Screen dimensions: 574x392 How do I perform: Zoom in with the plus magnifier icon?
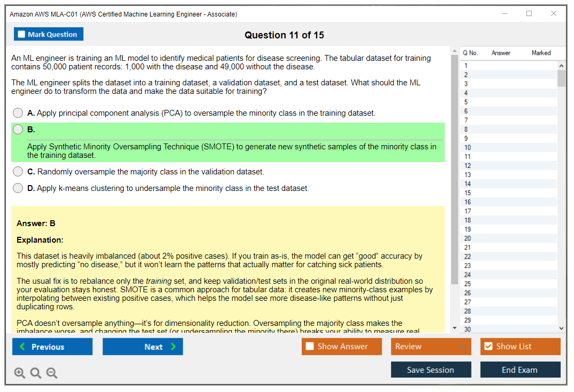(x=20, y=373)
